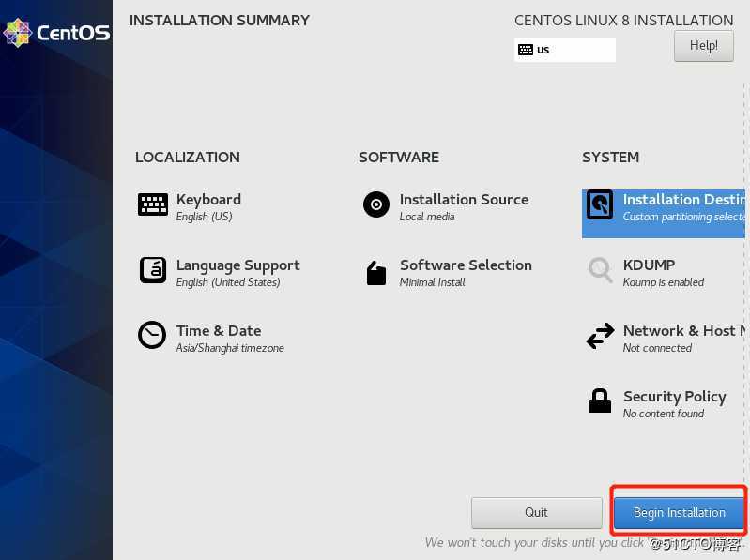The height and width of the screenshot is (560, 750).
Task: Click the Kdump is enabled text
Action: pyautogui.click(x=663, y=282)
